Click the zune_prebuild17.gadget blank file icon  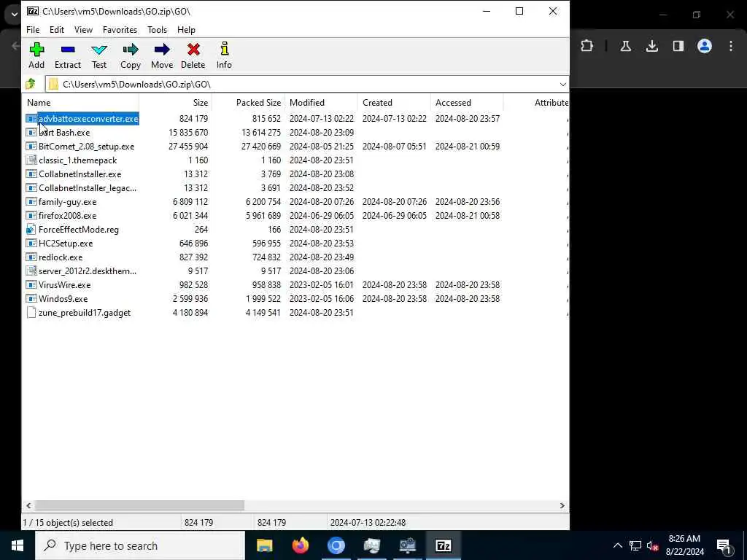pos(31,312)
